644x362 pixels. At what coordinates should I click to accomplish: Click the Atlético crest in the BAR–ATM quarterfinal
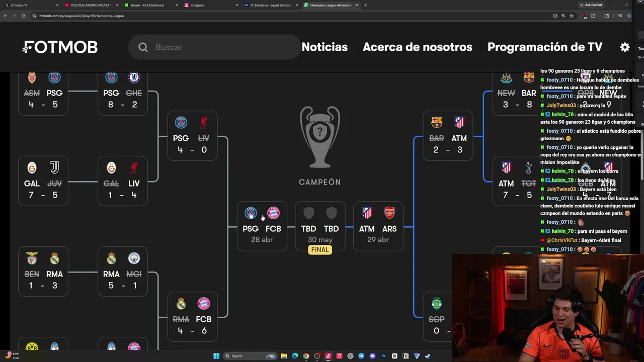click(459, 123)
